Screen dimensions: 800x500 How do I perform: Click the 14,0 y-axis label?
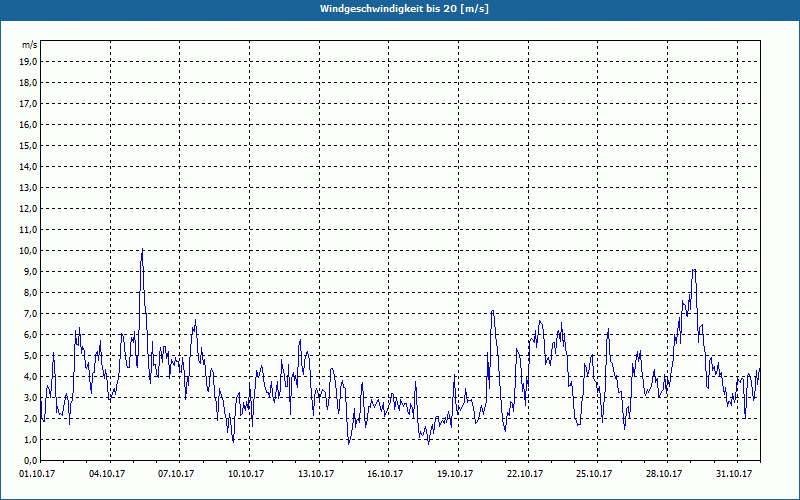coord(28,166)
